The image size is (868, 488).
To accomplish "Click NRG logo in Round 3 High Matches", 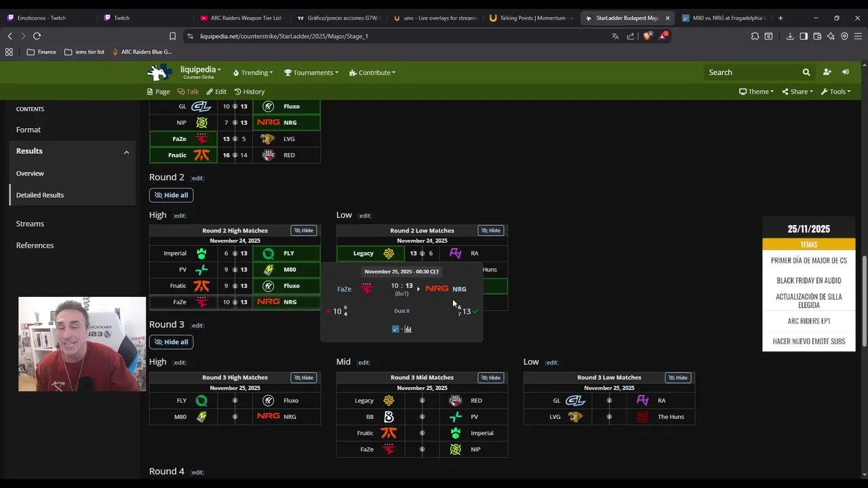I will (269, 416).
